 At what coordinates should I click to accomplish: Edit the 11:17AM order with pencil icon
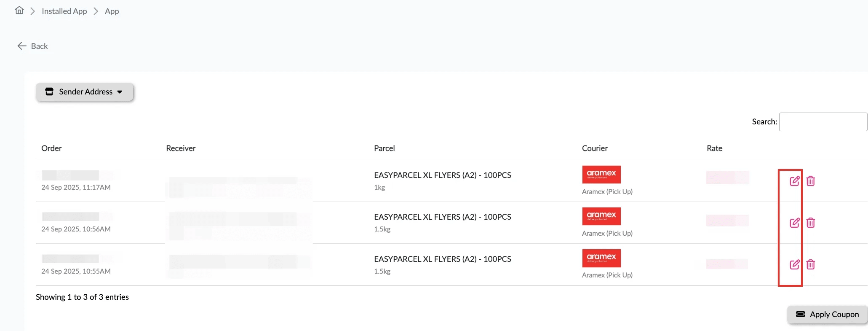tap(794, 181)
